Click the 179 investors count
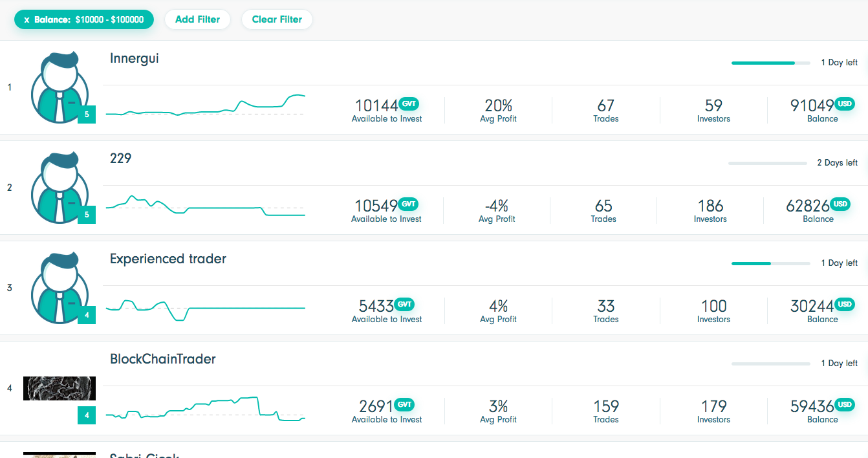The width and height of the screenshot is (868, 458). (x=713, y=406)
